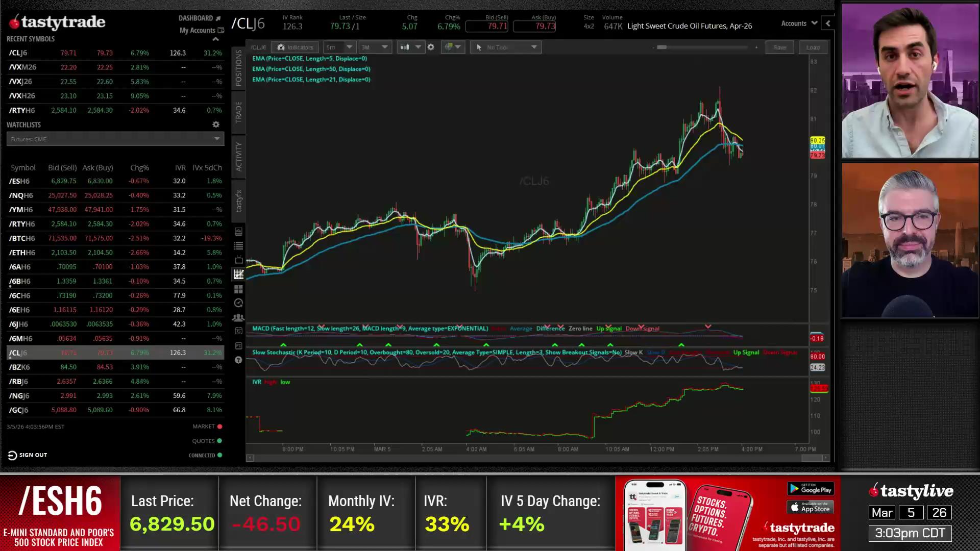Open the chart settings gear icon

tap(431, 47)
